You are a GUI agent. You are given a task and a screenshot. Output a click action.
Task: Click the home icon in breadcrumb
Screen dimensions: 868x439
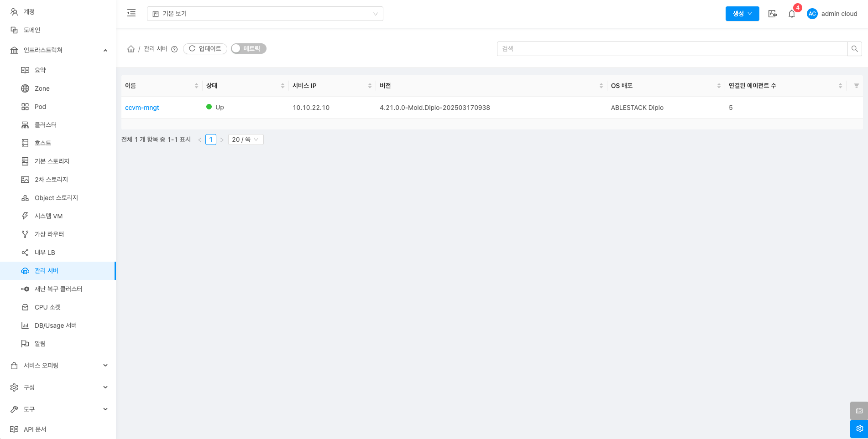[131, 49]
